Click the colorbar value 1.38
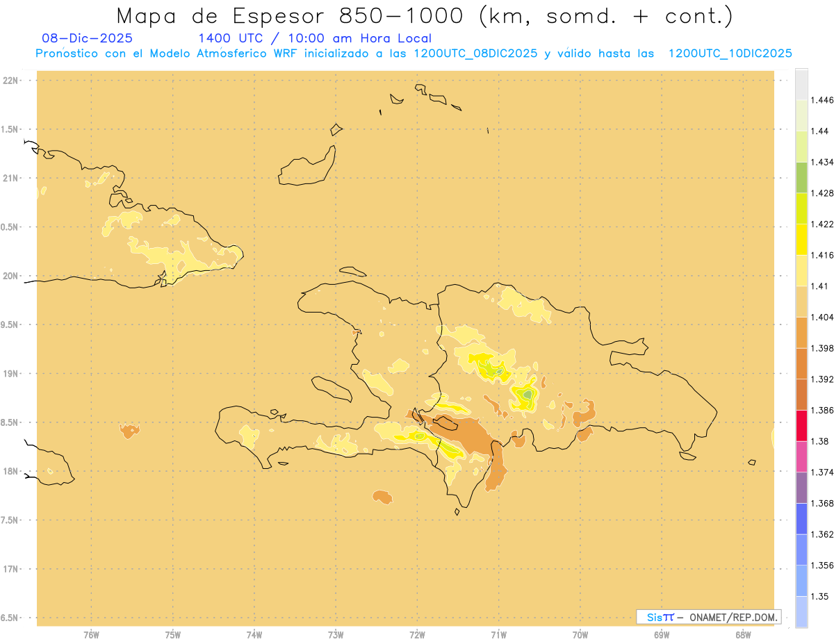This screenshot has height=644, width=834. coord(820,441)
